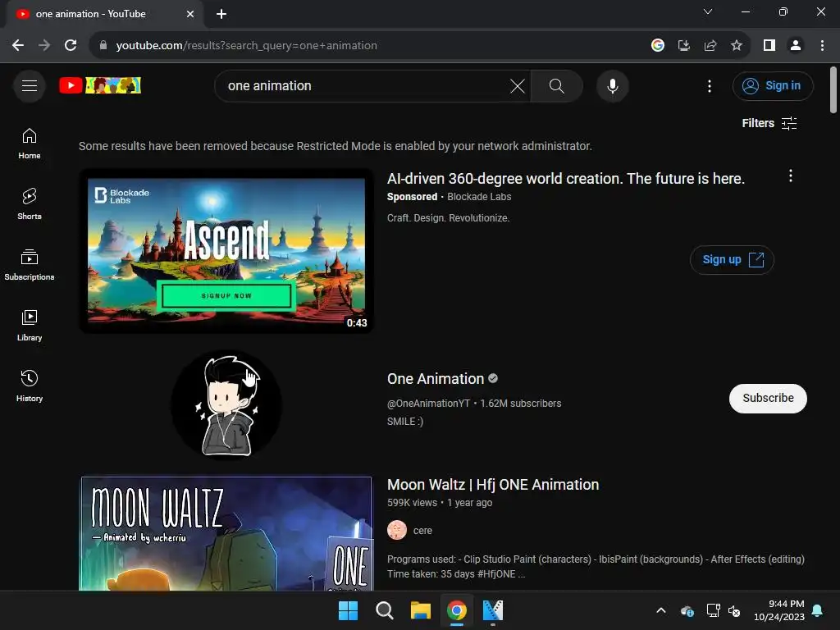Open History in sidebar
The height and width of the screenshot is (630, 840).
pos(30,386)
